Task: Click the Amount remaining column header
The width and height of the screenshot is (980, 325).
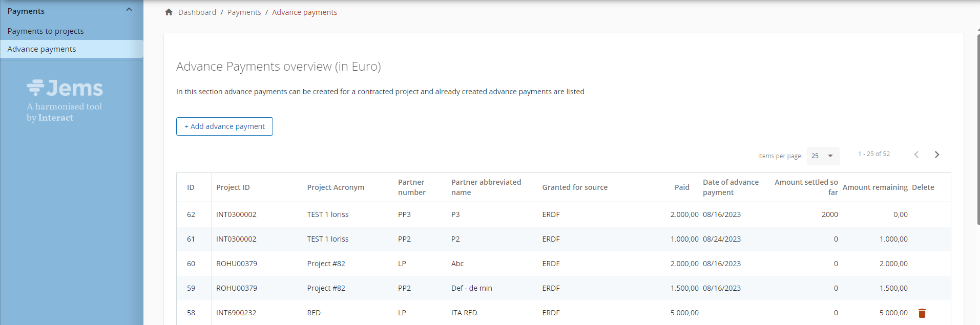Action: pyautogui.click(x=874, y=187)
